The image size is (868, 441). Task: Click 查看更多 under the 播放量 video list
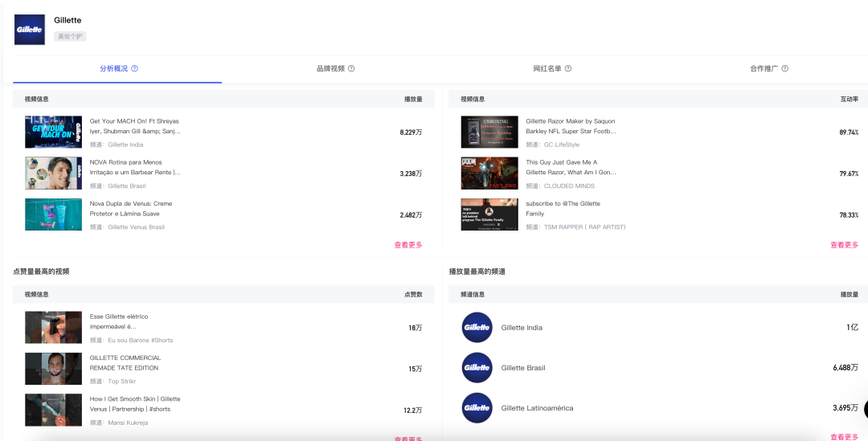pyautogui.click(x=408, y=245)
